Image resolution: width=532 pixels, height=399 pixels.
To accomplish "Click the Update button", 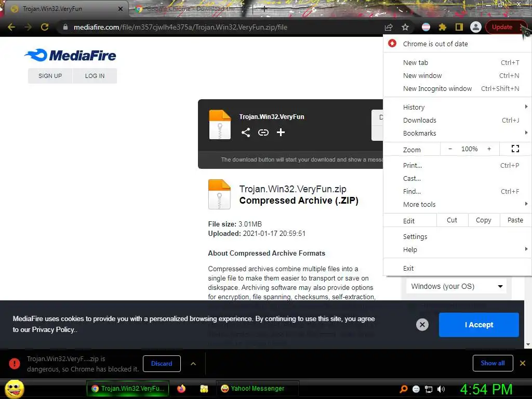I will click(502, 27).
